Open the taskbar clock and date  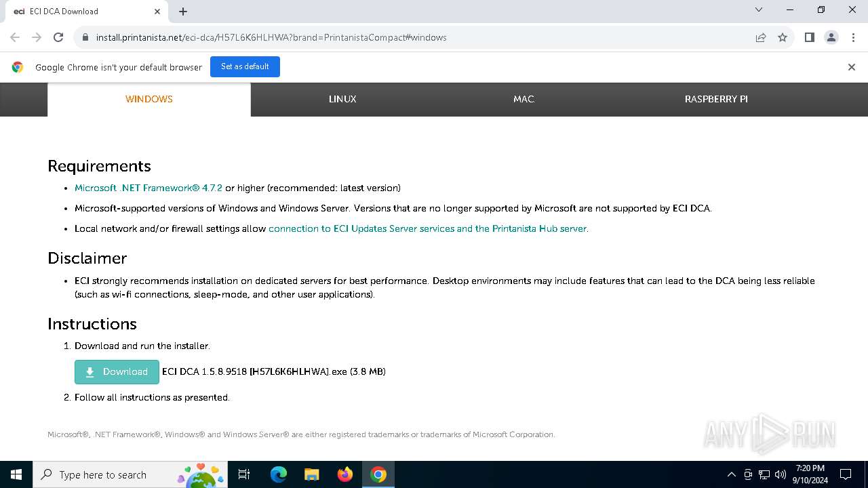coord(810,474)
